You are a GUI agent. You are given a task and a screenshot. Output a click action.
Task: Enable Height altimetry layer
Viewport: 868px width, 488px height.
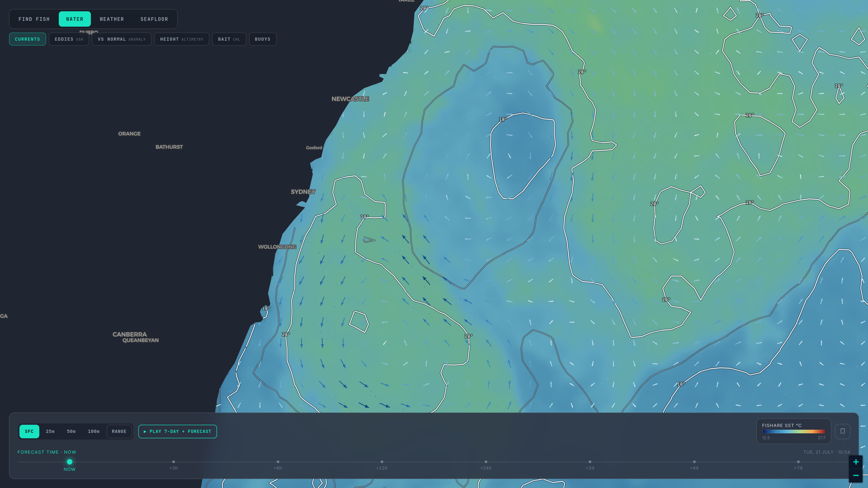click(x=182, y=39)
